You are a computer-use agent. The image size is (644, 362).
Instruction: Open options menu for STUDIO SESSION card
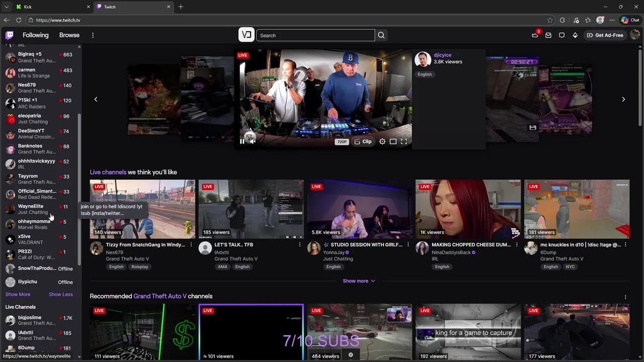point(408,245)
